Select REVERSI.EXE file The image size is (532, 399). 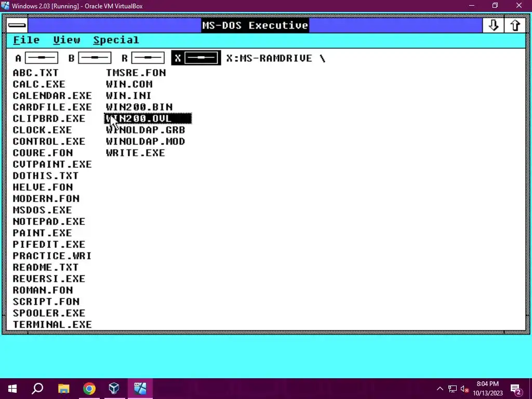(49, 279)
